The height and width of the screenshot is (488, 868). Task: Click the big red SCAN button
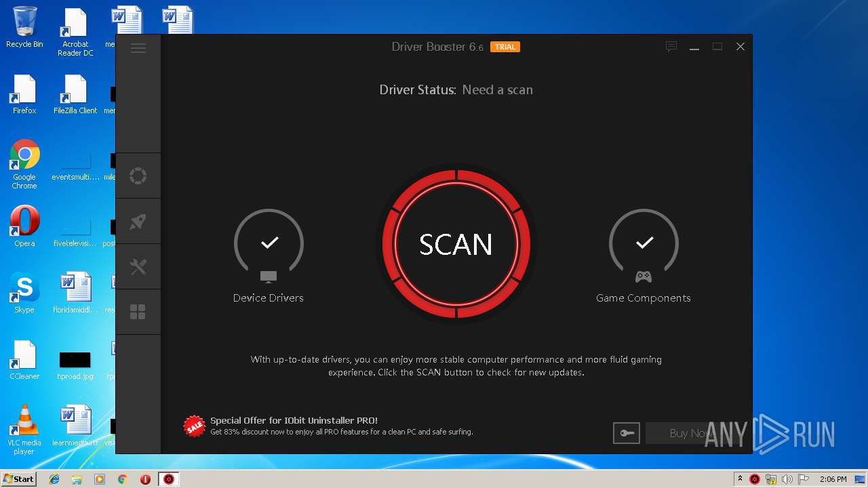point(456,244)
